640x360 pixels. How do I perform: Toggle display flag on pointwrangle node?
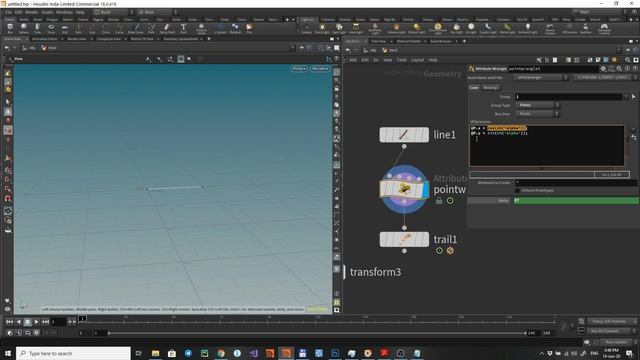tap(426, 189)
